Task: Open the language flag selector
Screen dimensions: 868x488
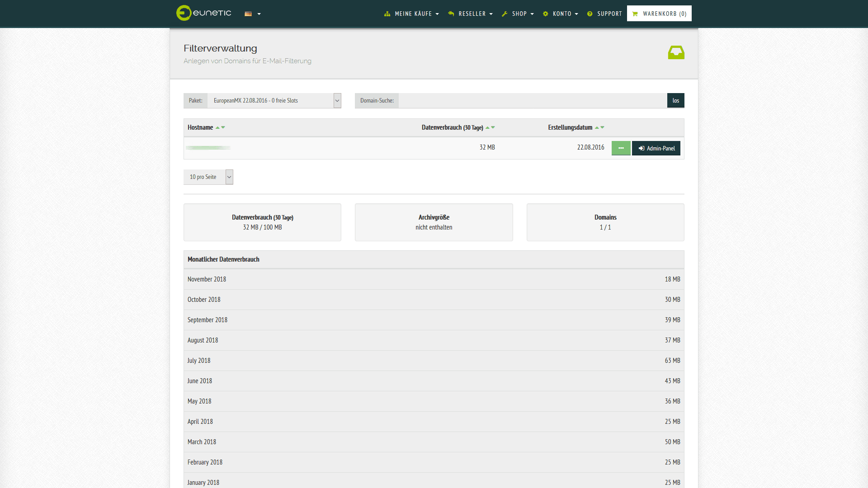Action: (x=252, y=14)
